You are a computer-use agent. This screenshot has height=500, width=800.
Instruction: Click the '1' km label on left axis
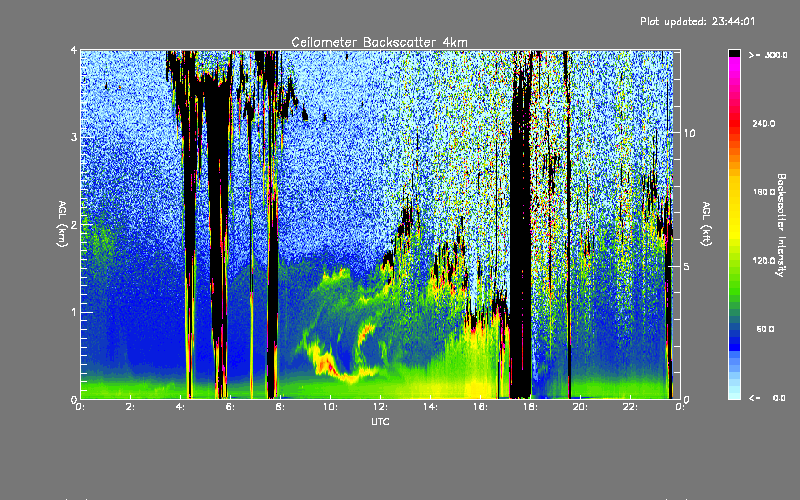click(74, 312)
